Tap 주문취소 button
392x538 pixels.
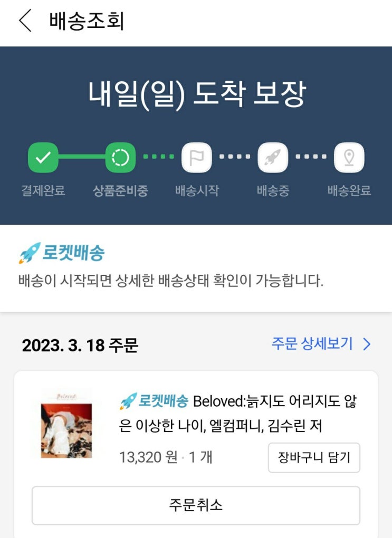click(x=196, y=505)
